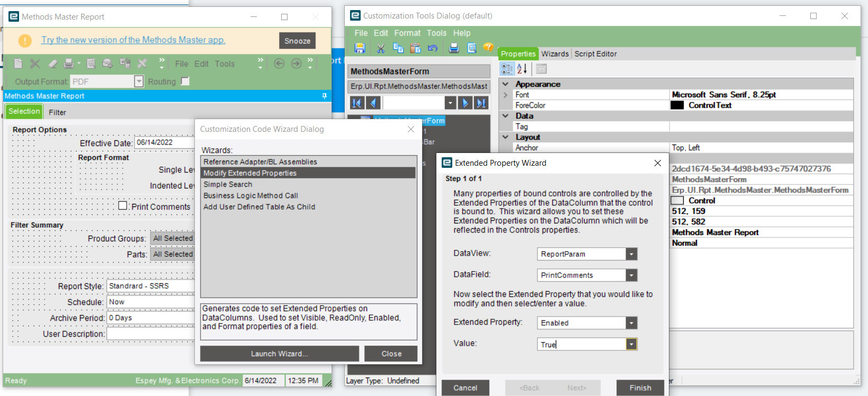Expand the Font property row
The image size is (868, 396).
coord(505,95)
